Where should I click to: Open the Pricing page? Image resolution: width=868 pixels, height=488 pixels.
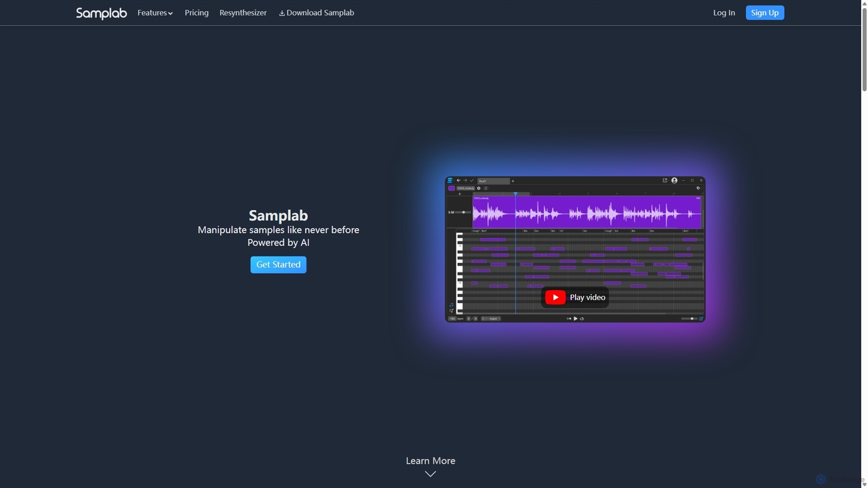197,13
